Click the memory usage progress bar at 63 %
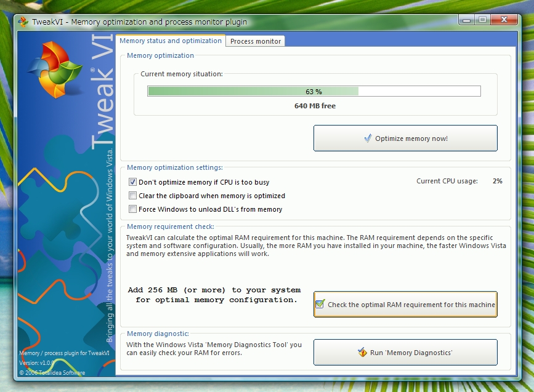This screenshot has height=392, width=534. 314,91
